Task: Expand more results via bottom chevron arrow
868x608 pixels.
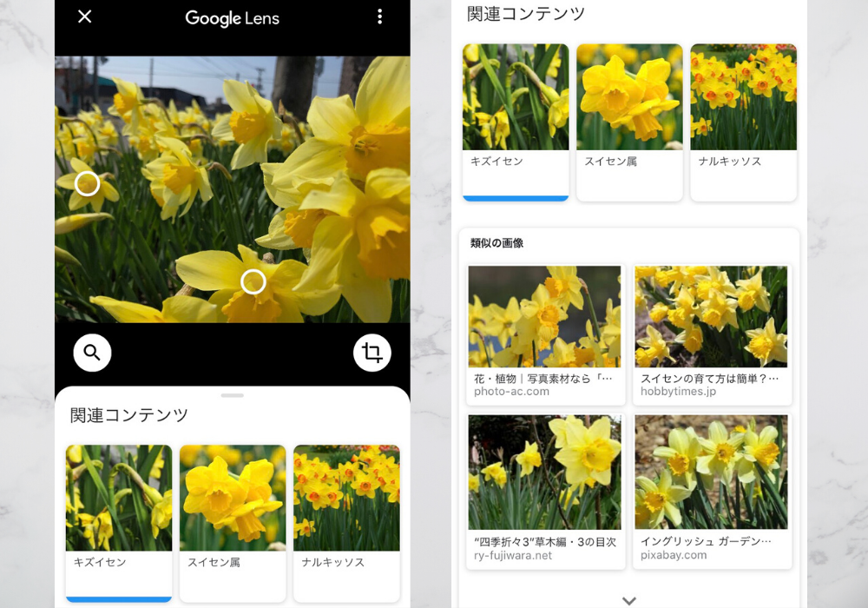Action: [628, 599]
